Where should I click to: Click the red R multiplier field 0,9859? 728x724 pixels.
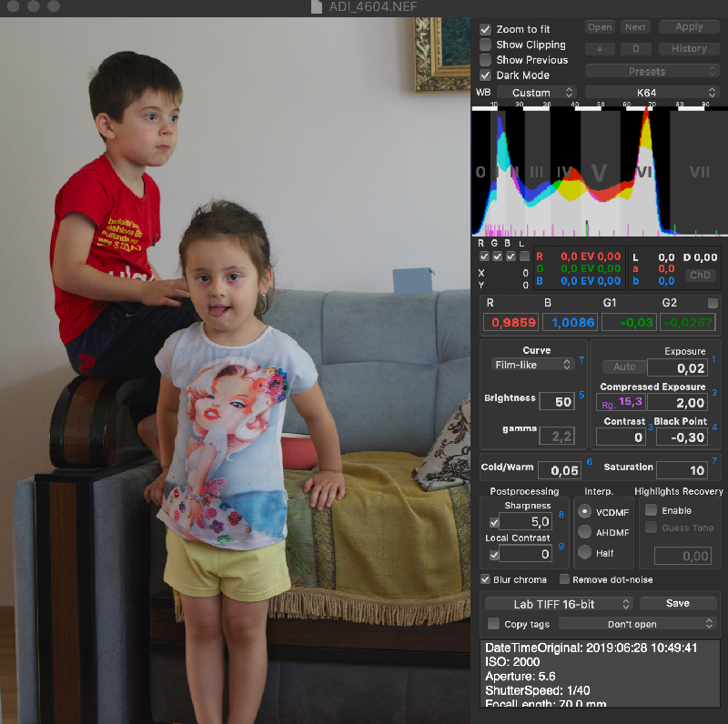[511, 322]
